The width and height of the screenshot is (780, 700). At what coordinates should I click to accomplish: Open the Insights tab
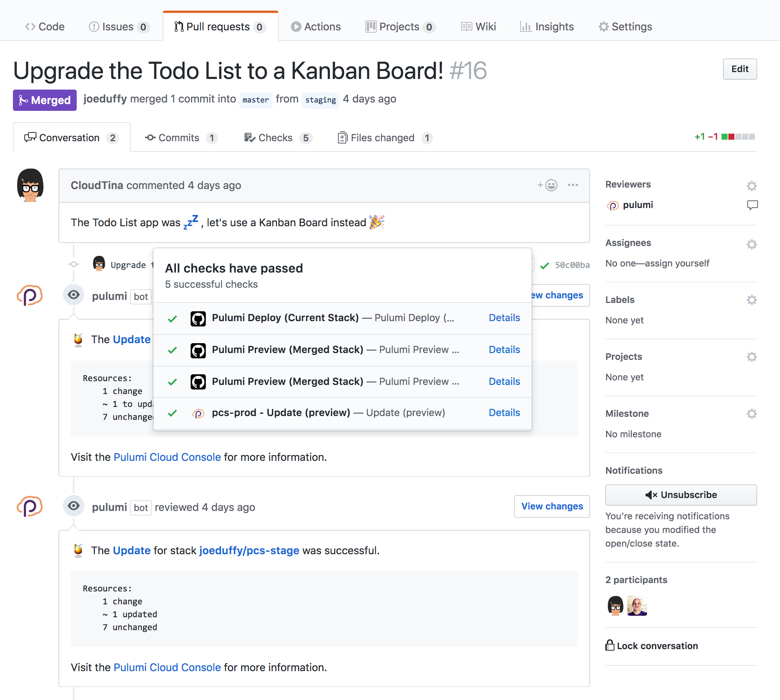(547, 27)
